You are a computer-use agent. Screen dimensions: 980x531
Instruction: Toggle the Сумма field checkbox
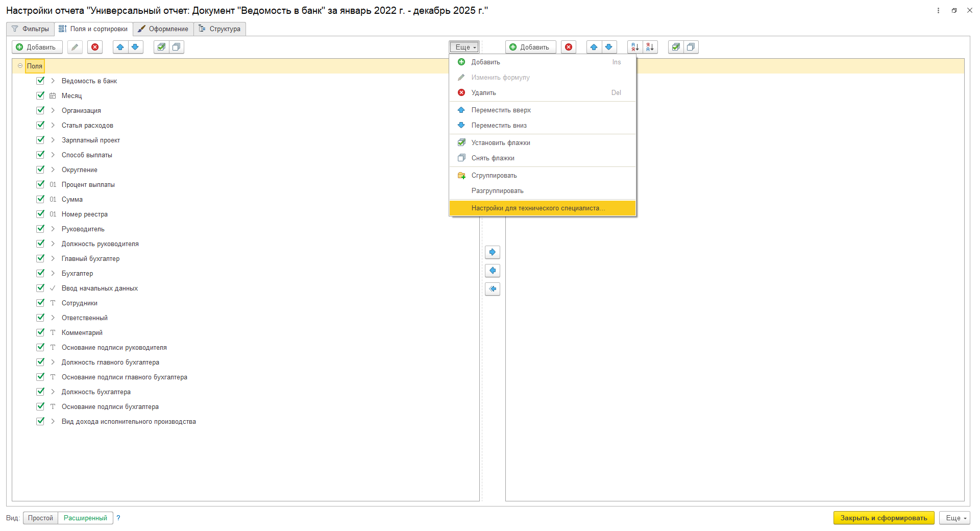tap(40, 199)
